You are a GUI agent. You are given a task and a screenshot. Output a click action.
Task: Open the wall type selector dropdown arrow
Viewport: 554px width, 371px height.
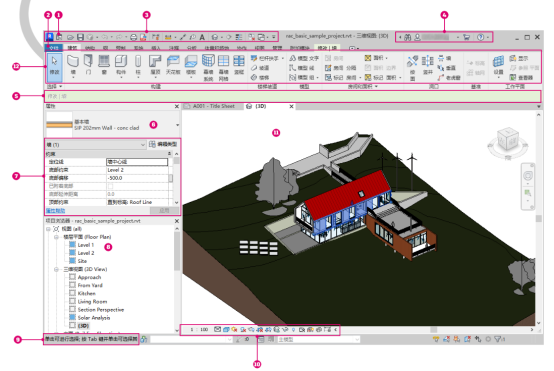tap(177, 125)
